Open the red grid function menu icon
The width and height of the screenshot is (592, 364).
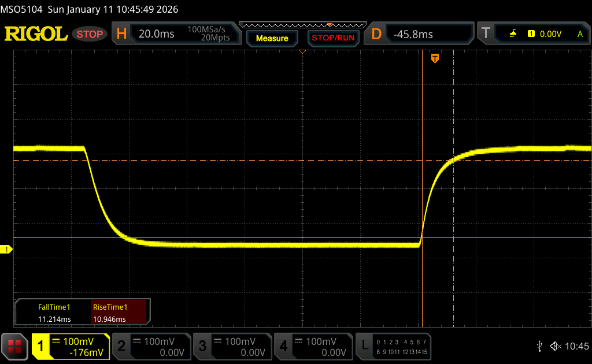14,346
